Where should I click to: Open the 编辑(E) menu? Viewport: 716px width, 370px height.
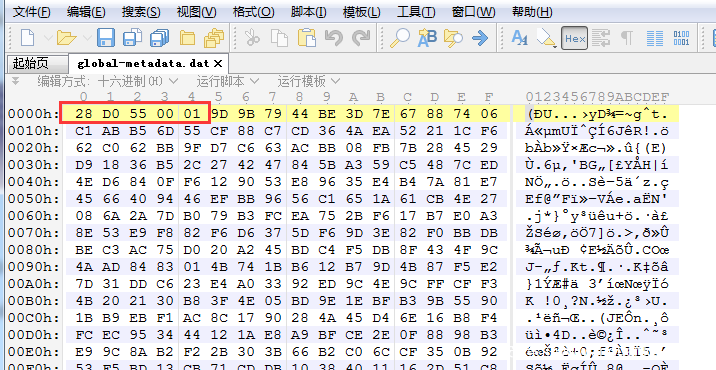tap(86, 11)
